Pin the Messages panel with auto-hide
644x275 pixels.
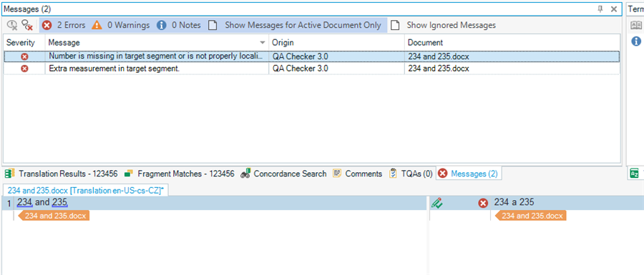tap(600, 9)
